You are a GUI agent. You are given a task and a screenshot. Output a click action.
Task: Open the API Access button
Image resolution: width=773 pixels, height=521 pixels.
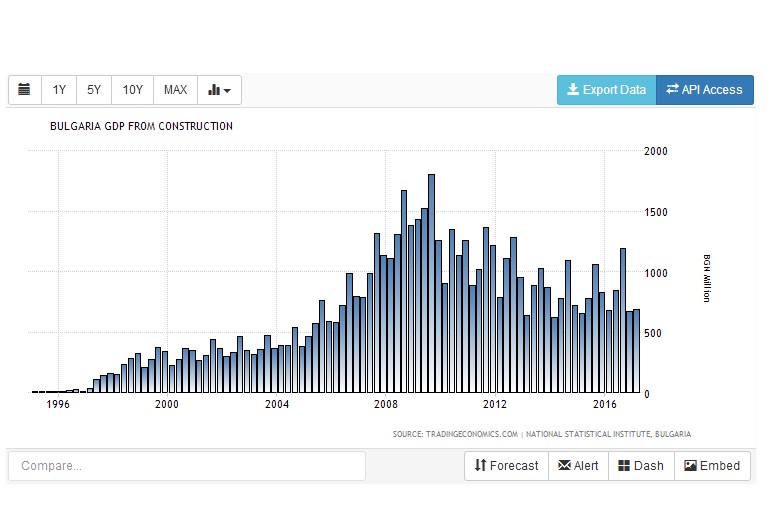[705, 90]
